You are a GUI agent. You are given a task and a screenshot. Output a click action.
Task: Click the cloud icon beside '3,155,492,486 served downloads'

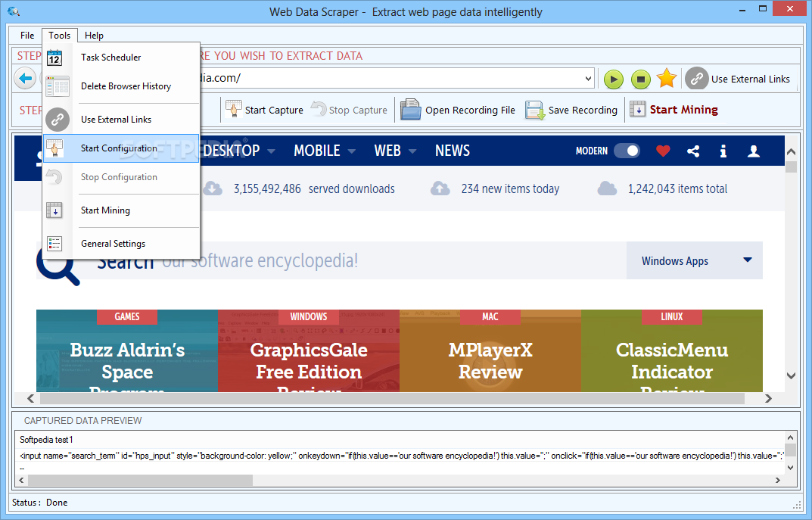click(x=213, y=188)
